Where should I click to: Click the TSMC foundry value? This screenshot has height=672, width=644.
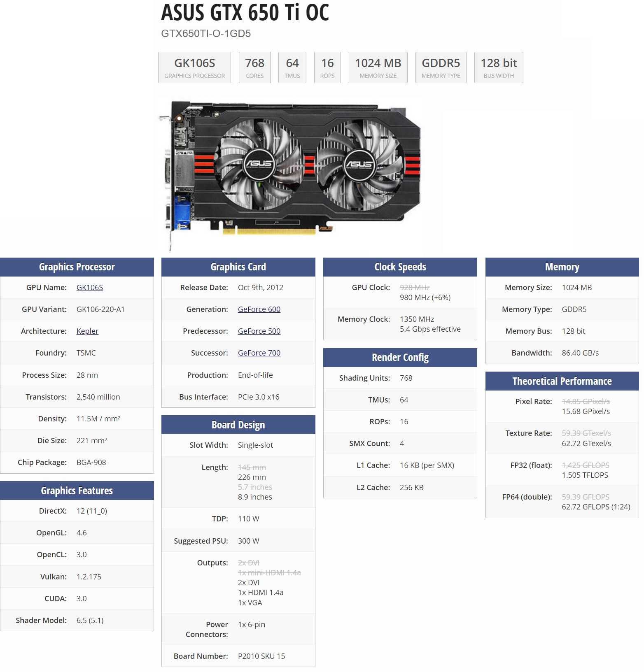[86, 353]
